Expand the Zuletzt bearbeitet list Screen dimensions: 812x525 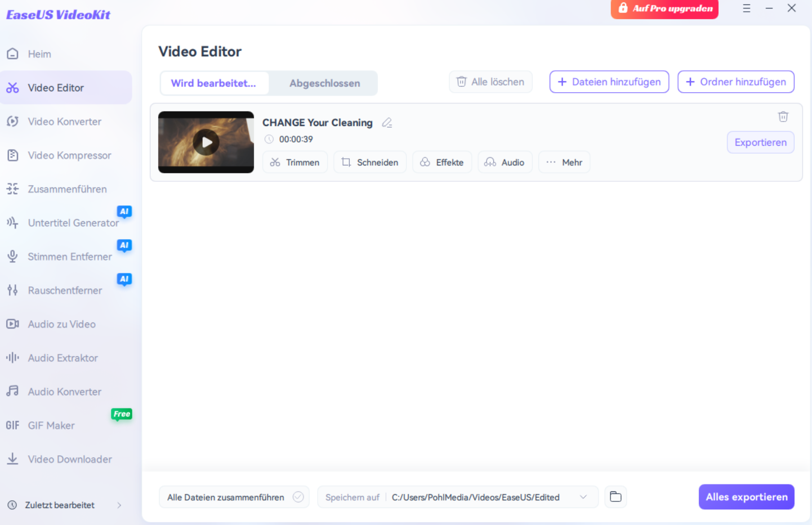pos(119,505)
